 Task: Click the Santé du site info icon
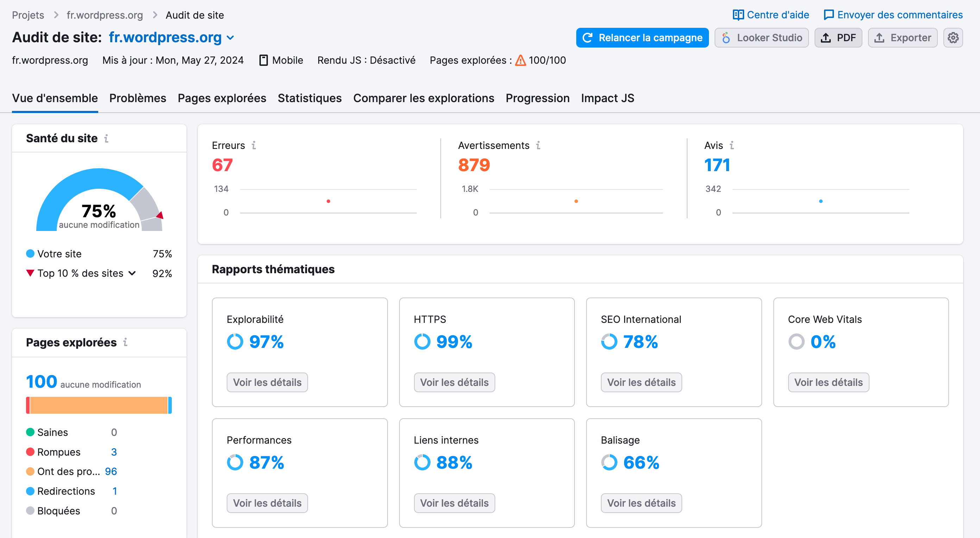pyautogui.click(x=106, y=138)
